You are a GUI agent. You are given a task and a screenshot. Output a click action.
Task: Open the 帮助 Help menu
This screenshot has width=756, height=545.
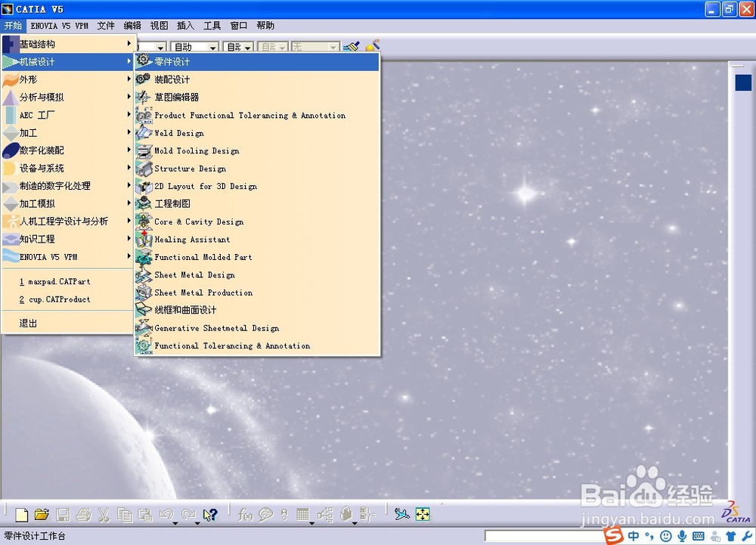click(x=265, y=26)
